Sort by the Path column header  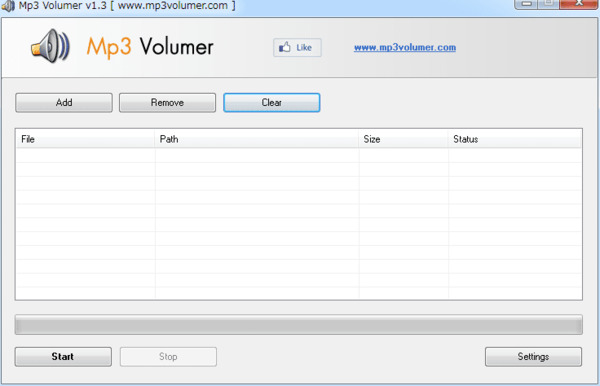pyautogui.click(x=257, y=139)
